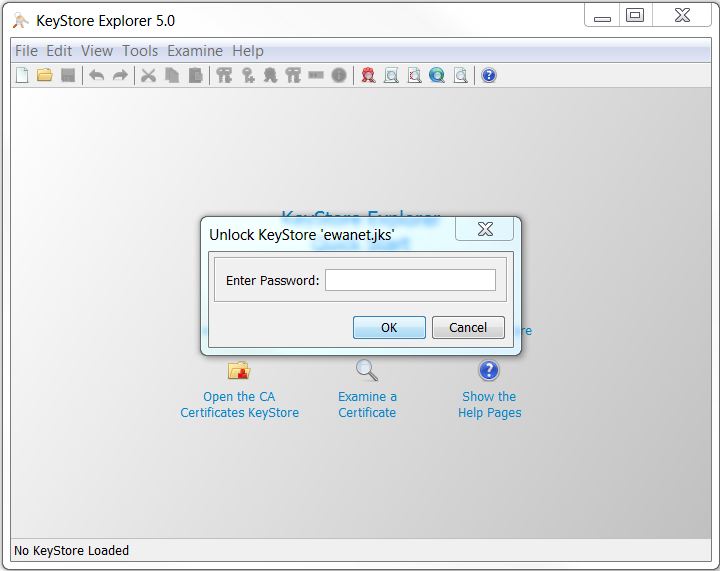
Task: Click the Cut scissors icon in toolbar
Action: pyautogui.click(x=148, y=75)
